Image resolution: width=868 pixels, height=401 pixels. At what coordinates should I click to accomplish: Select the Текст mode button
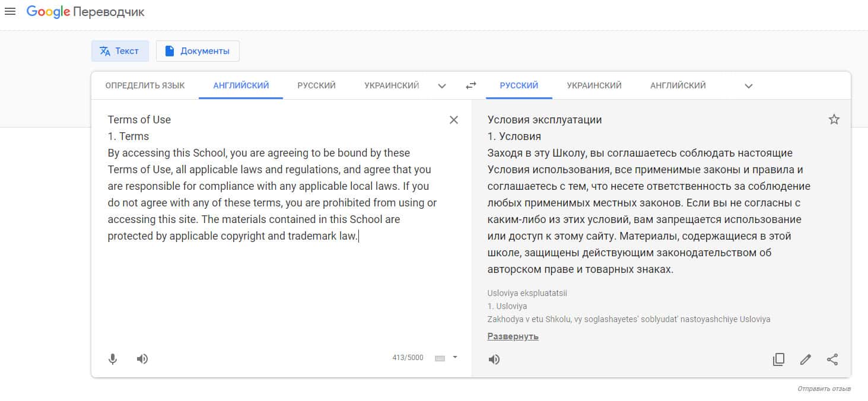coord(120,51)
